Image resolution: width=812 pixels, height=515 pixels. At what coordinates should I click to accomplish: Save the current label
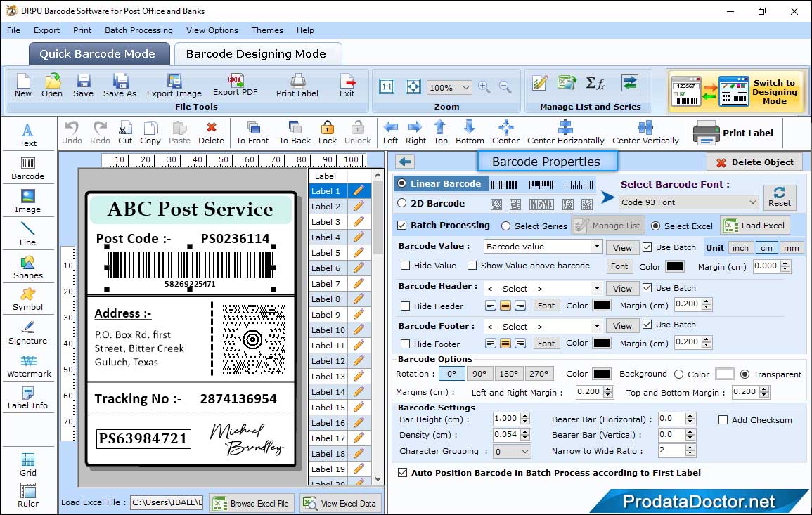click(x=84, y=86)
